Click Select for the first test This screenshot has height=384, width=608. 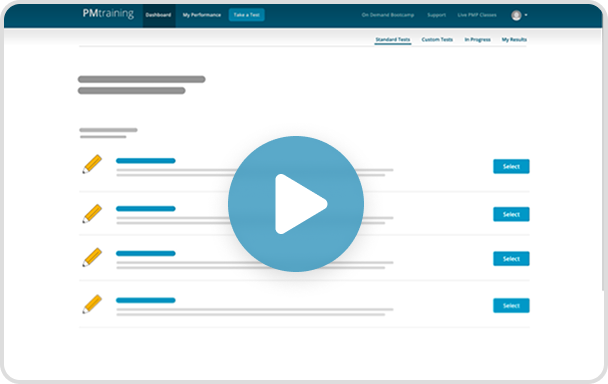[511, 166]
